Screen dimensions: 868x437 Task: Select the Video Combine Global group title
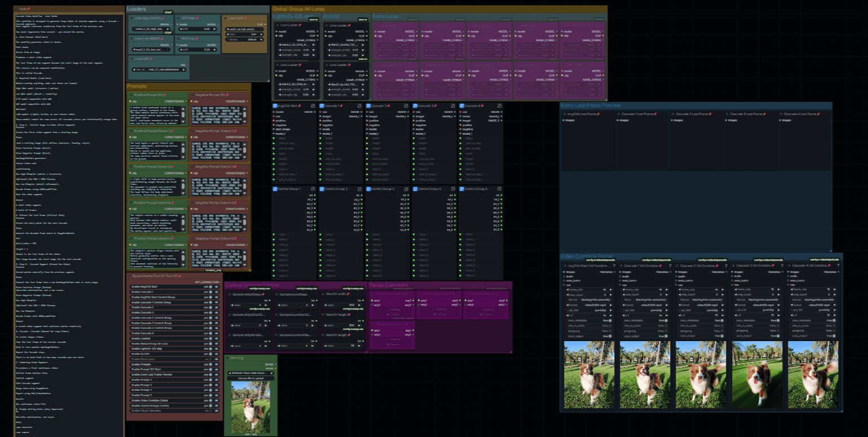pos(587,256)
